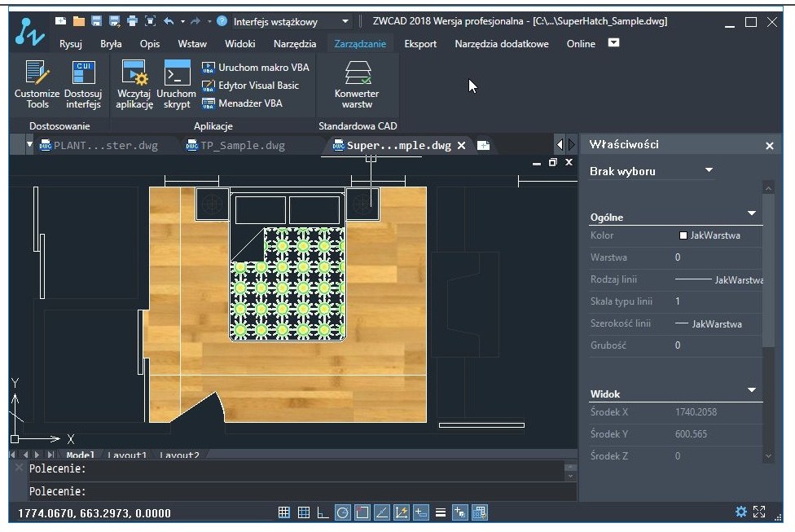Viewport: 795px width, 532px height.
Task: Open the redo history dropdown arrow
Action: click(x=209, y=21)
